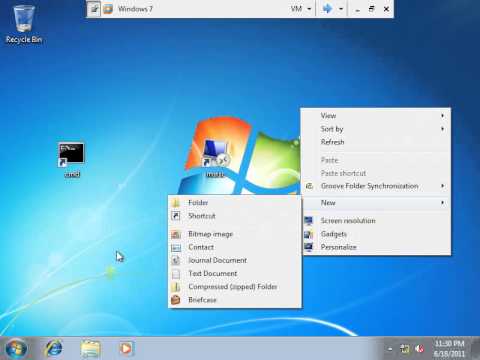The width and height of the screenshot is (480, 360).
Task: Click the Windows 7 VM icon in the toolbar
Action: click(108, 9)
